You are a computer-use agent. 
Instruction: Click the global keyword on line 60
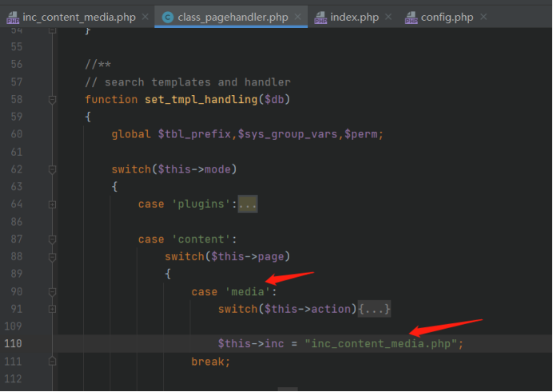click(131, 134)
